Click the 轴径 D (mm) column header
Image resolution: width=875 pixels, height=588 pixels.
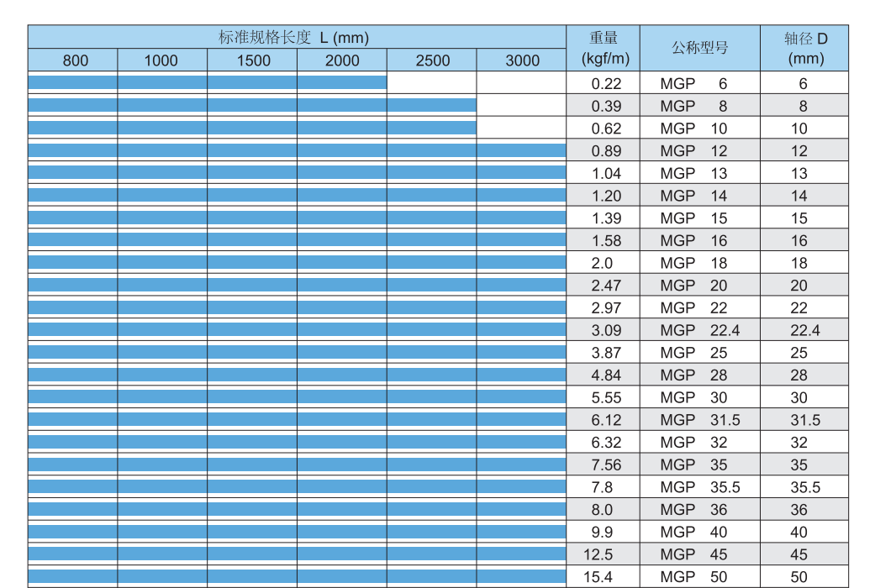(804, 48)
